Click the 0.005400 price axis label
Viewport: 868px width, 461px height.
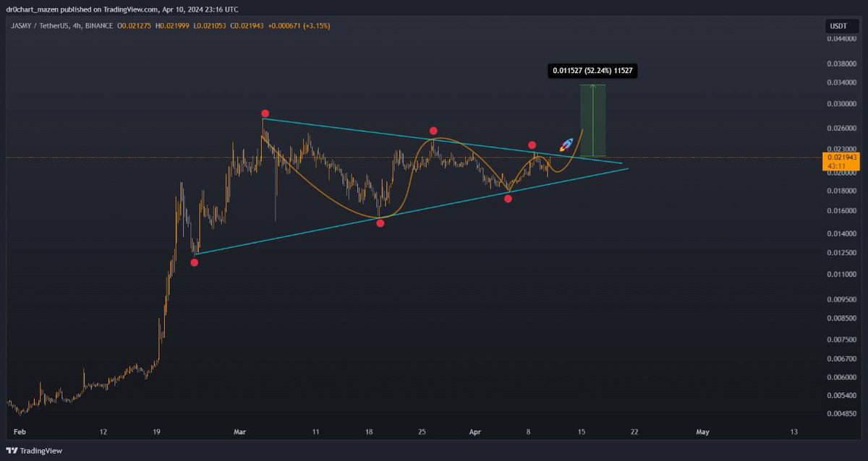pos(841,396)
